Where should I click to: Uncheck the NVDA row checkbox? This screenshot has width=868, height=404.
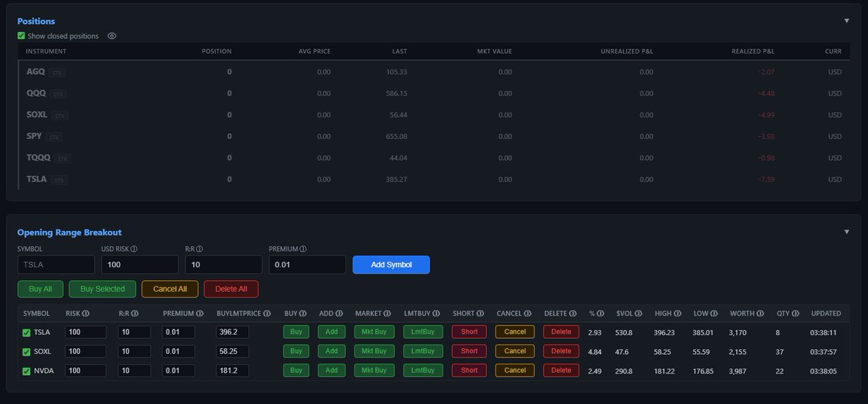click(x=27, y=371)
